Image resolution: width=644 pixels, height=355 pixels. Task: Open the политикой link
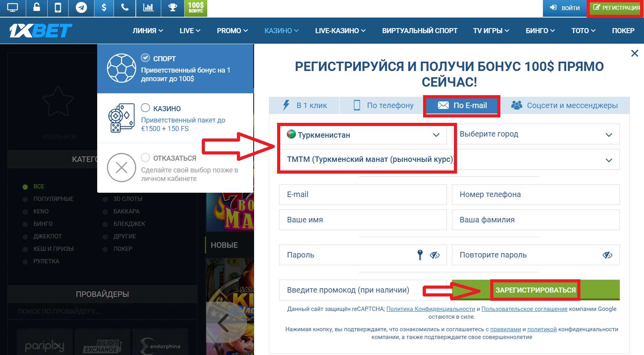pos(542,329)
